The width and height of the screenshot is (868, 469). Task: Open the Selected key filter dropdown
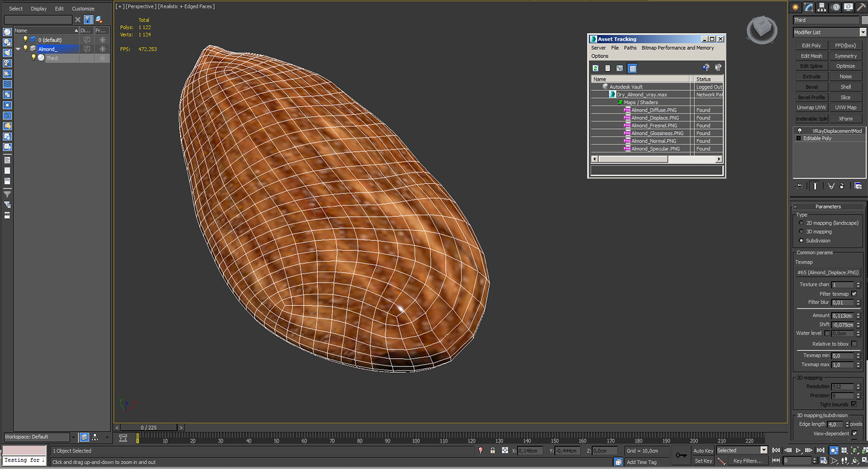tap(763, 450)
